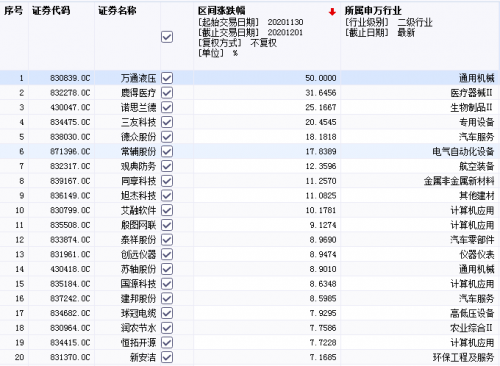Click security name 新安洁
Image resolution: width=500 pixels, height=366 pixels.
click(143, 357)
